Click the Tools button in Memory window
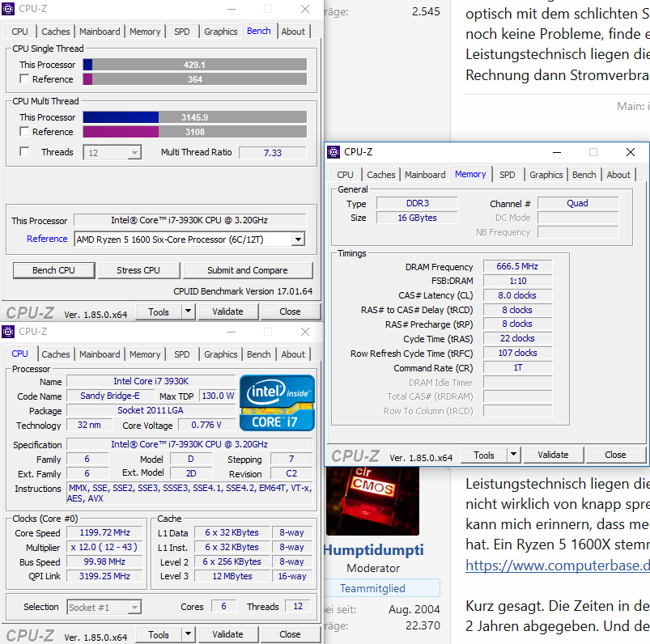 pos(484,455)
